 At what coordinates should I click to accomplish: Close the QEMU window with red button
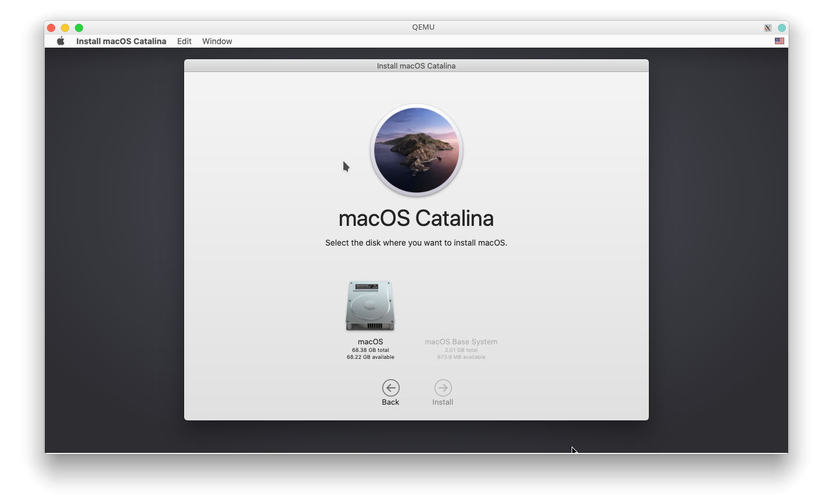51,28
